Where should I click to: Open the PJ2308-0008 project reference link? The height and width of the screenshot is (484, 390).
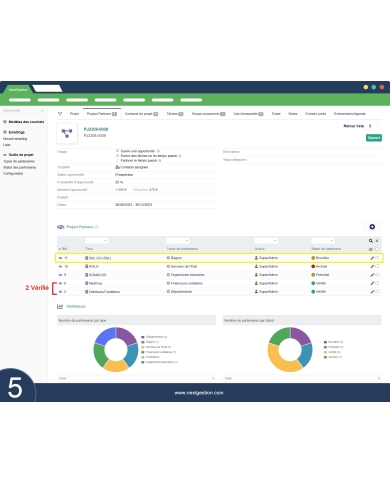click(x=96, y=129)
